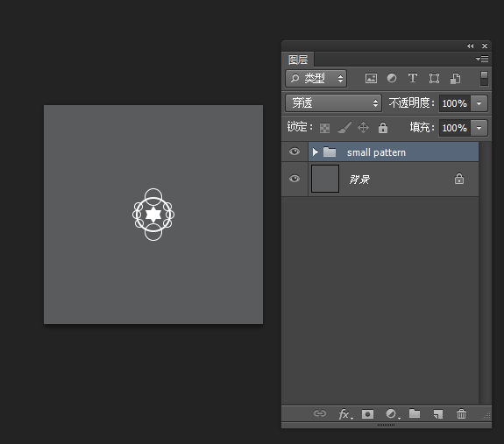Select the 图层 tab
The height and width of the screenshot is (444, 504).
pyautogui.click(x=298, y=60)
